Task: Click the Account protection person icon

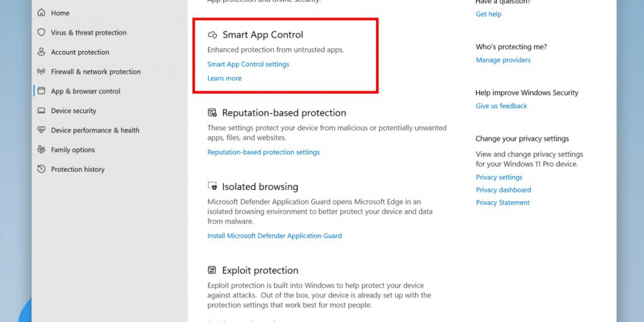Action: [x=41, y=52]
